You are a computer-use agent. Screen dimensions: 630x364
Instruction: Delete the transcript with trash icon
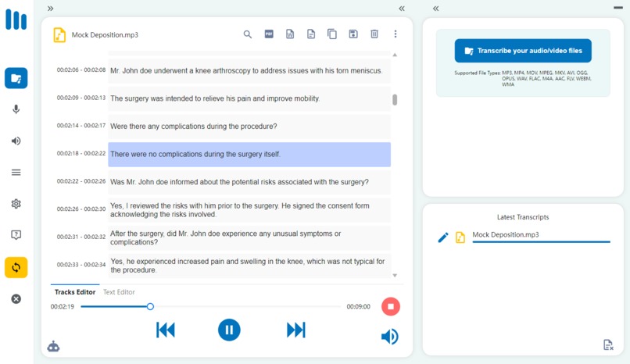374,34
